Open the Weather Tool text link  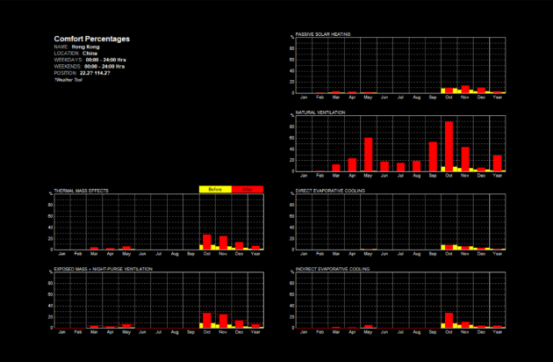click(x=68, y=80)
